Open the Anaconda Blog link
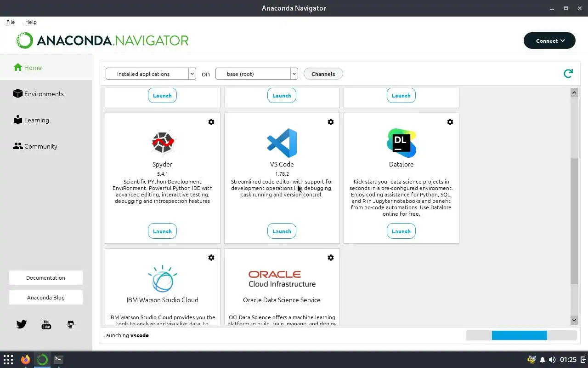The width and height of the screenshot is (588, 368). point(46,298)
